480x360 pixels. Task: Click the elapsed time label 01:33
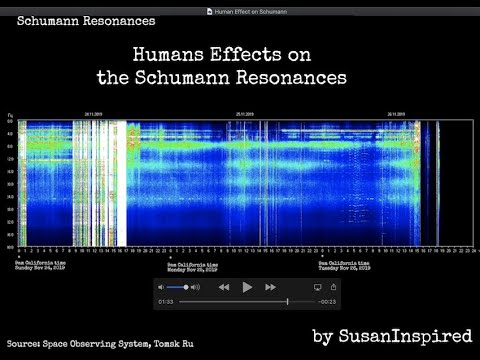(x=166, y=302)
